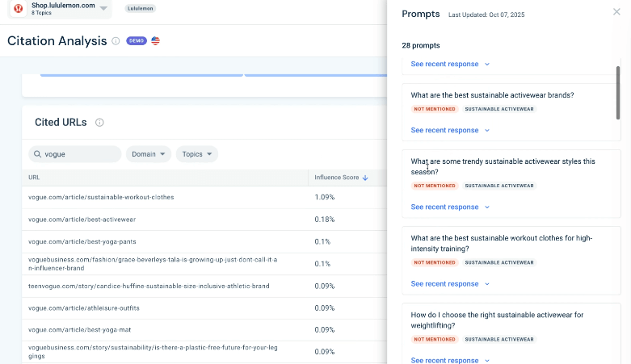Click NOT MENTIONED badge on weightlifting prompt
This screenshot has width=631, height=364.
pyautogui.click(x=435, y=340)
